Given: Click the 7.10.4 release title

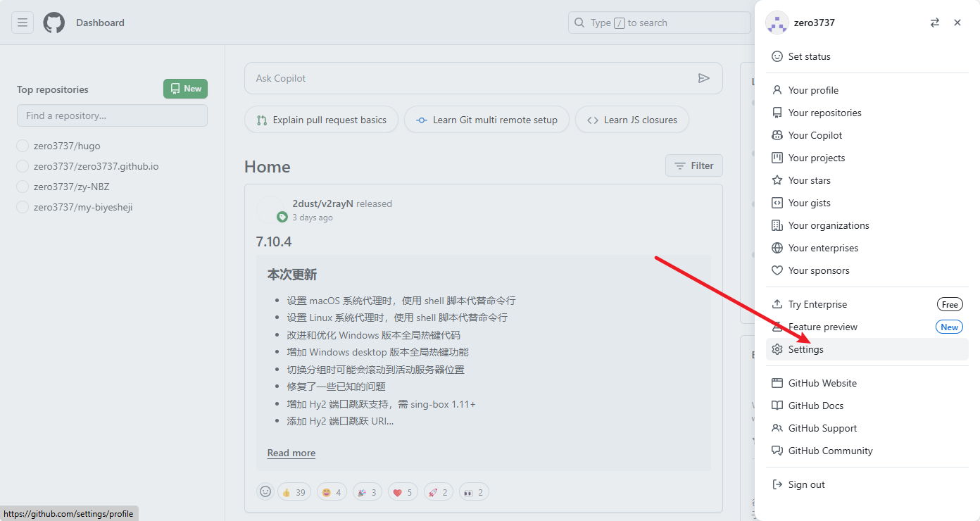Looking at the screenshot, I should point(274,241).
